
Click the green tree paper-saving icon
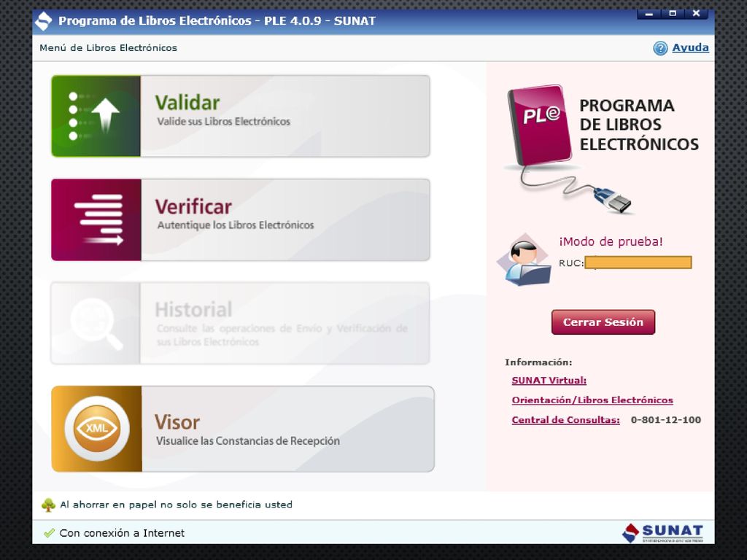pyautogui.click(x=48, y=505)
